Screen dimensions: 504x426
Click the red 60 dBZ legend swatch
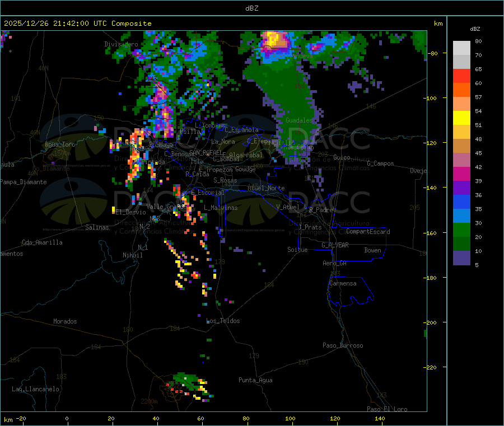pyautogui.click(x=461, y=76)
